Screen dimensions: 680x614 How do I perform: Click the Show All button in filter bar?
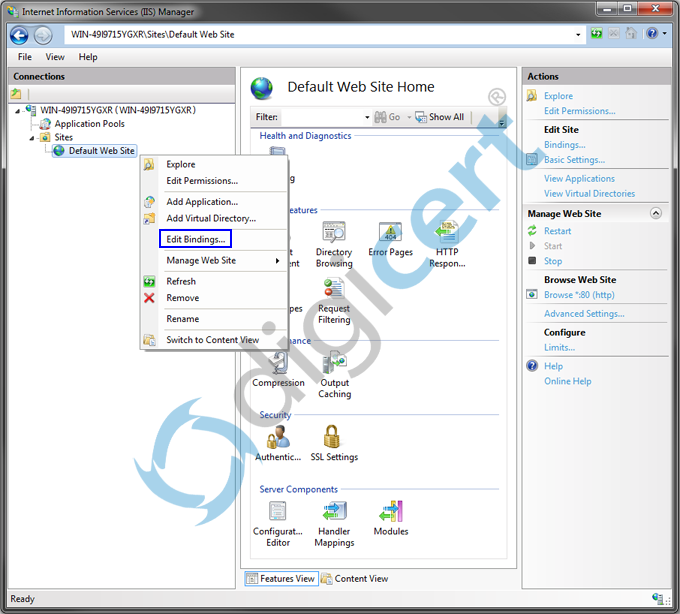point(440,117)
